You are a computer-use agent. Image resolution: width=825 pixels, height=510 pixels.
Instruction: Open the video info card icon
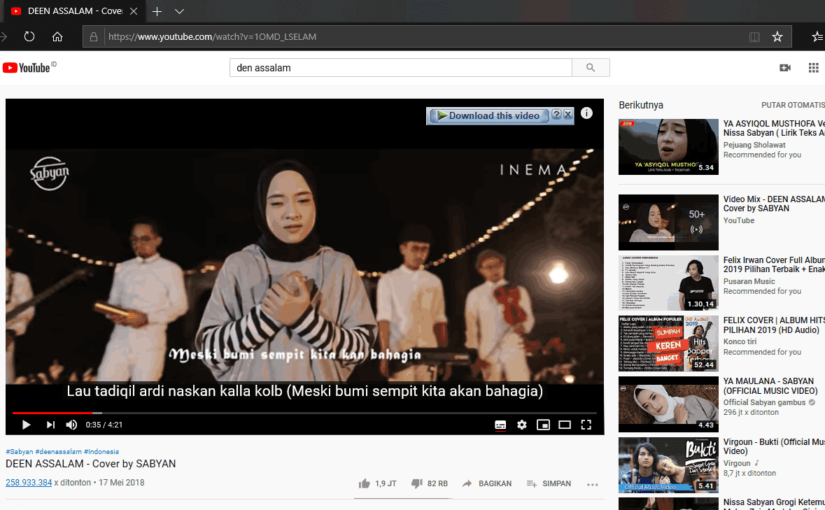tap(586, 113)
